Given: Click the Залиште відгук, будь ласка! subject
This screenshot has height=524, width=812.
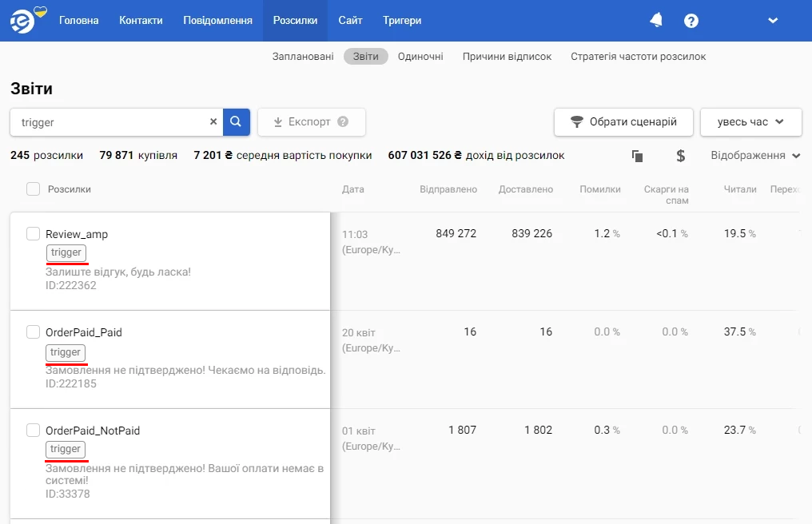Looking at the screenshot, I should (x=118, y=272).
